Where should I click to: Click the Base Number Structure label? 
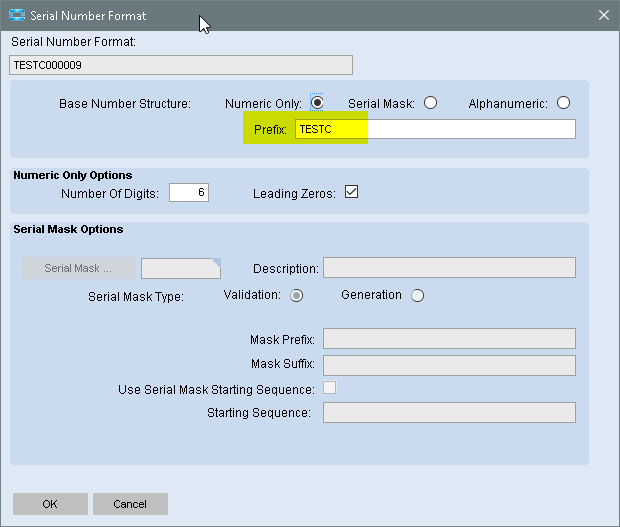125,104
